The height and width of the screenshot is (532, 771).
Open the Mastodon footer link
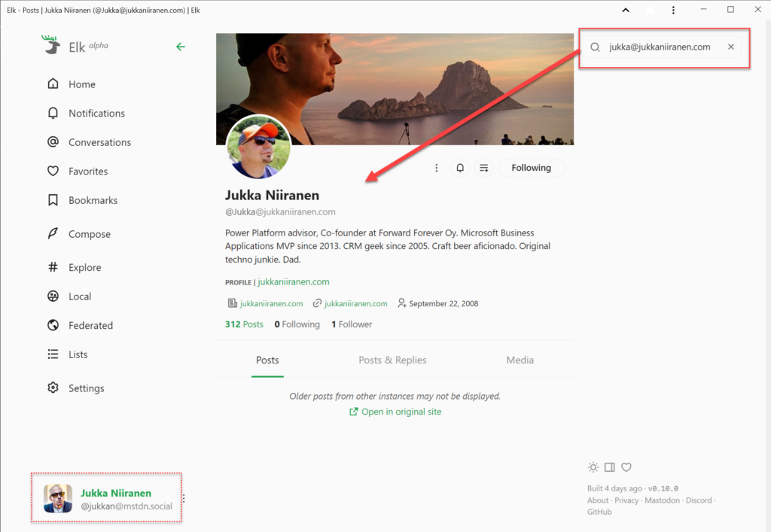click(x=663, y=500)
